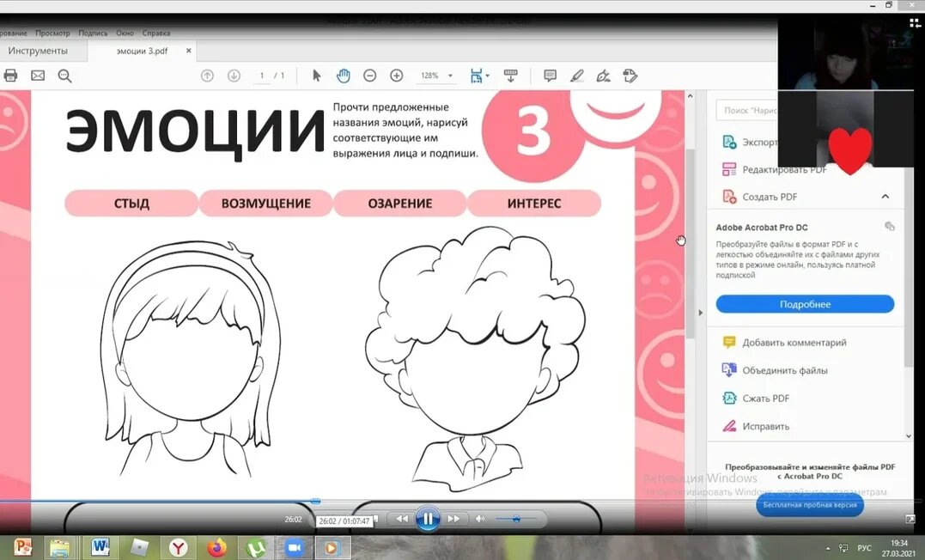The width and height of the screenshot is (925, 560).
Task: Zoom out using the minus icon
Action: pos(369,76)
